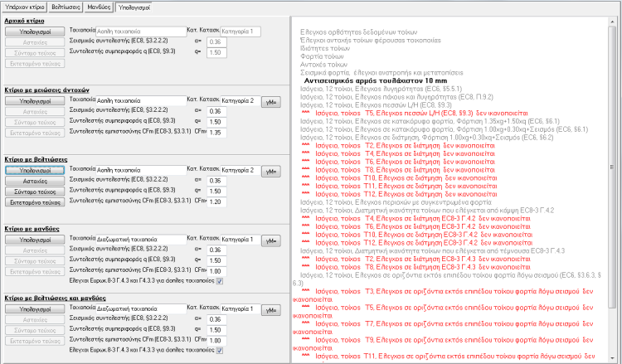622x364 pixels.
Task: Run Υπολογισμοί for Κτίριο με μειώσεις αντοχών
Action: click(x=33, y=100)
